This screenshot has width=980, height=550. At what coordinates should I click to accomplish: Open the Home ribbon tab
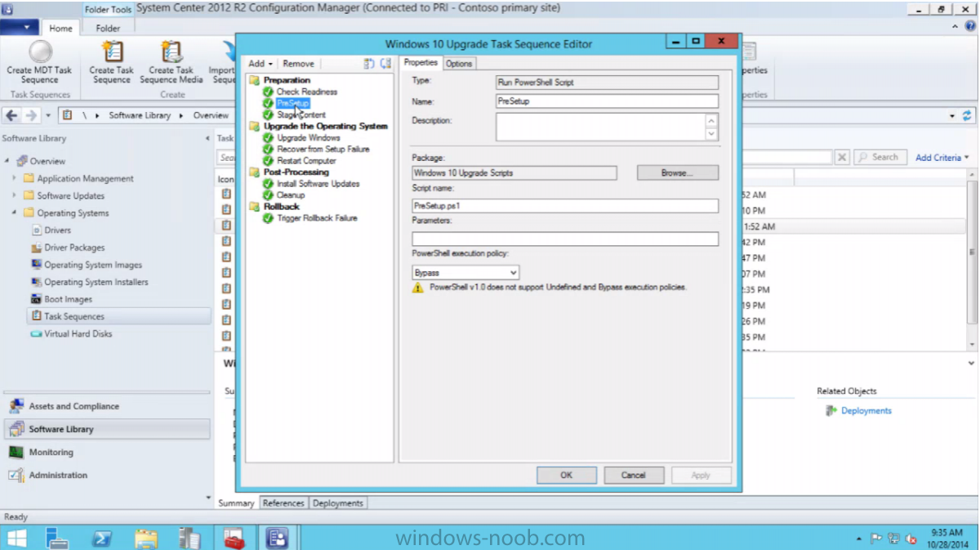[60, 28]
